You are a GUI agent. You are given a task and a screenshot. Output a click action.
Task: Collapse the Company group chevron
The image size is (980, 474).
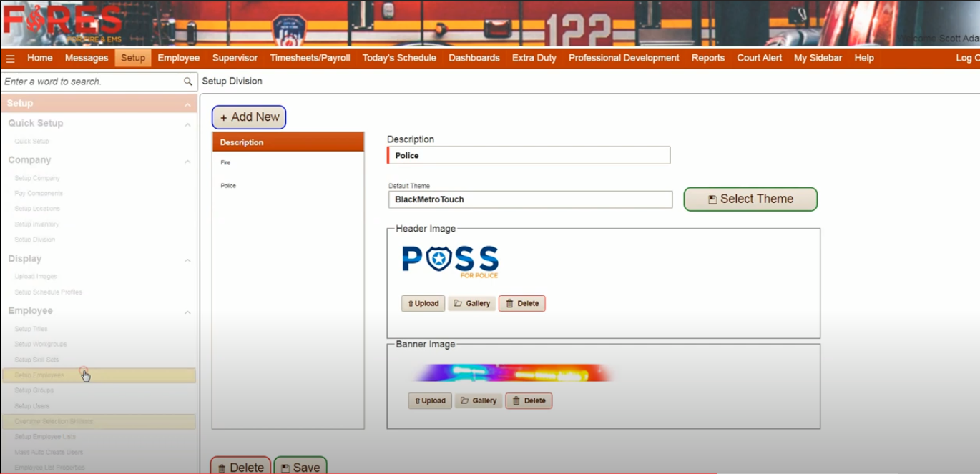[x=187, y=162]
